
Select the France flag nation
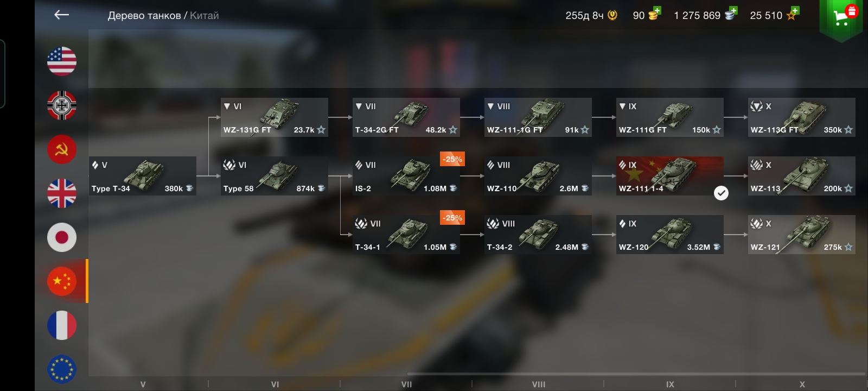click(62, 325)
